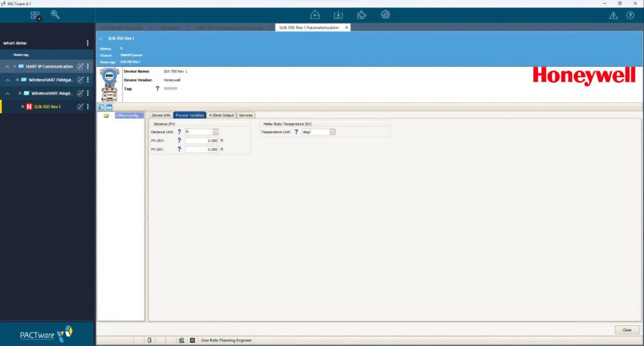
Task: Open the help question mark icon
Action: click(x=630, y=15)
